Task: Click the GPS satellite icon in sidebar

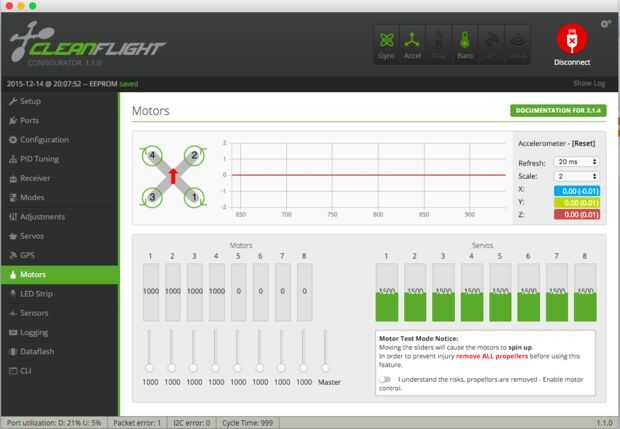Action: click(13, 255)
